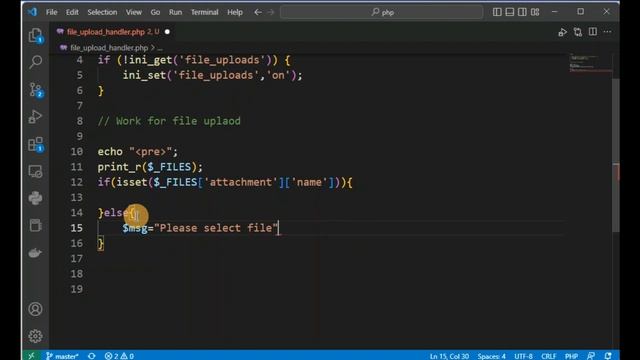Click line number 10 in gutter
The height and width of the screenshot is (360, 640).
click(x=77, y=151)
